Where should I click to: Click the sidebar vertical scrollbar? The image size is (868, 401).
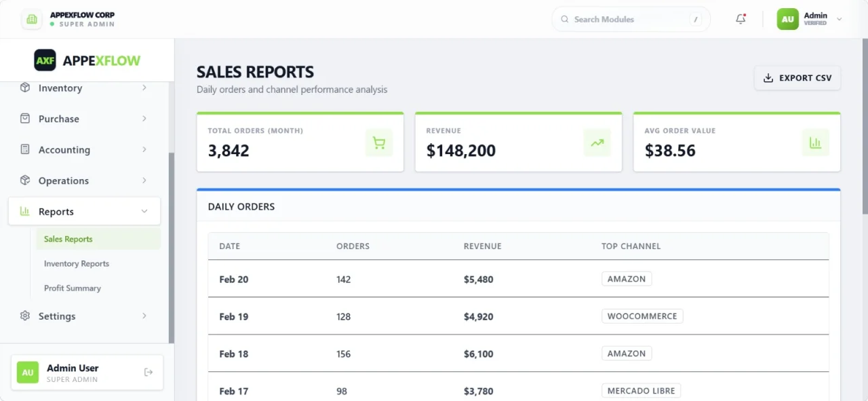coord(172,248)
